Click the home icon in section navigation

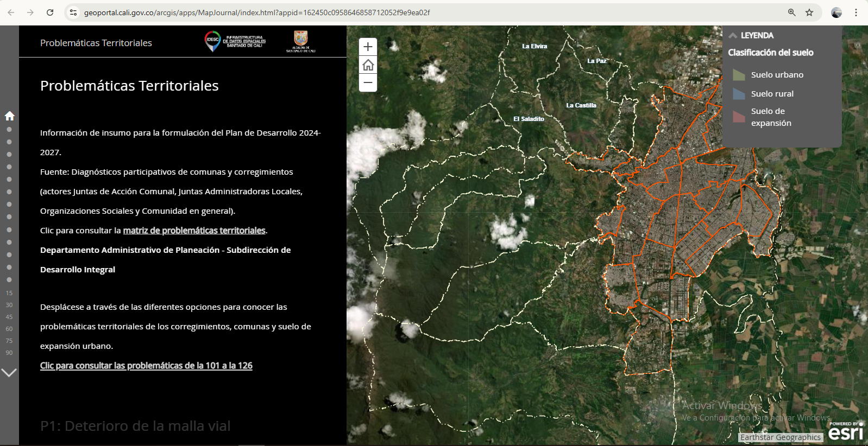(x=9, y=116)
